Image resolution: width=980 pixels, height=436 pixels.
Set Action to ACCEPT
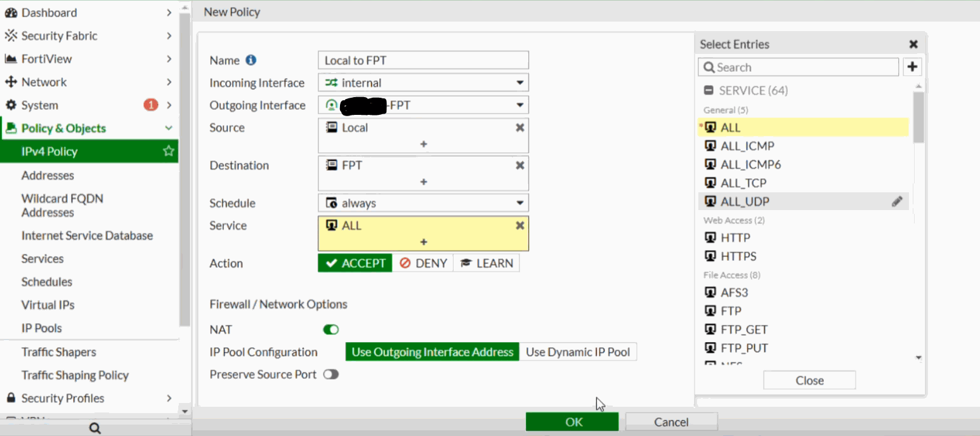click(355, 263)
